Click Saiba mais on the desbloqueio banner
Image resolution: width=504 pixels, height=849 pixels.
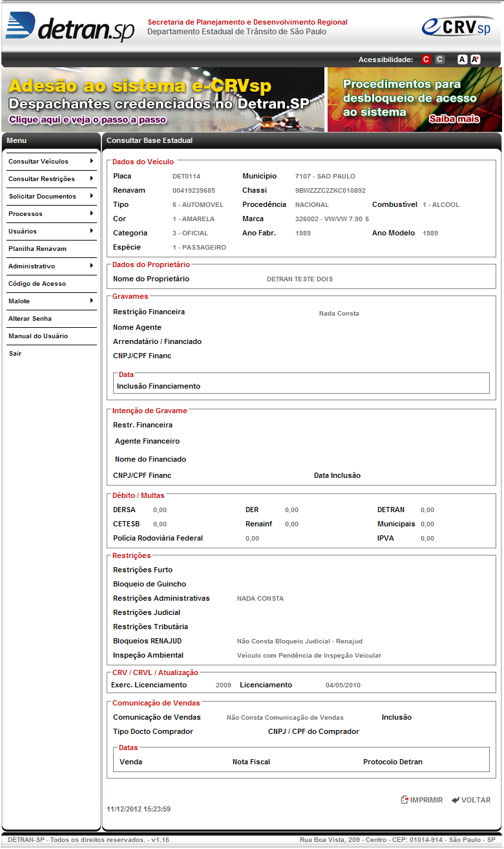[x=454, y=119]
